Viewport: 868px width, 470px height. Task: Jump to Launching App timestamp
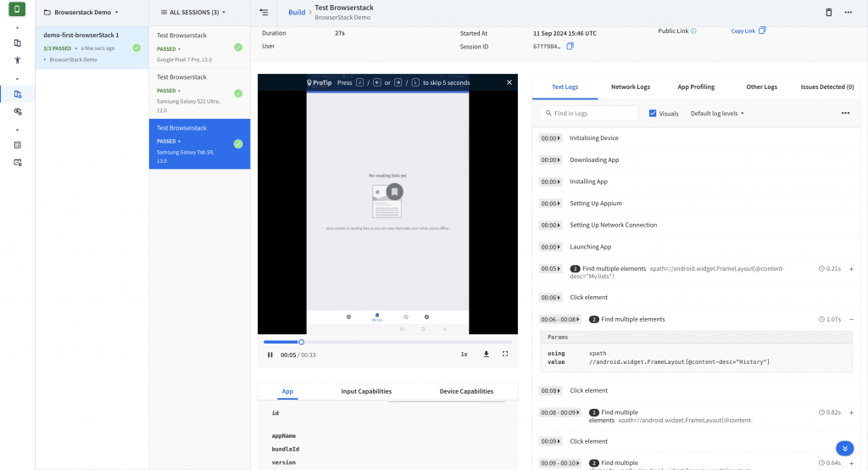pyautogui.click(x=550, y=247)
